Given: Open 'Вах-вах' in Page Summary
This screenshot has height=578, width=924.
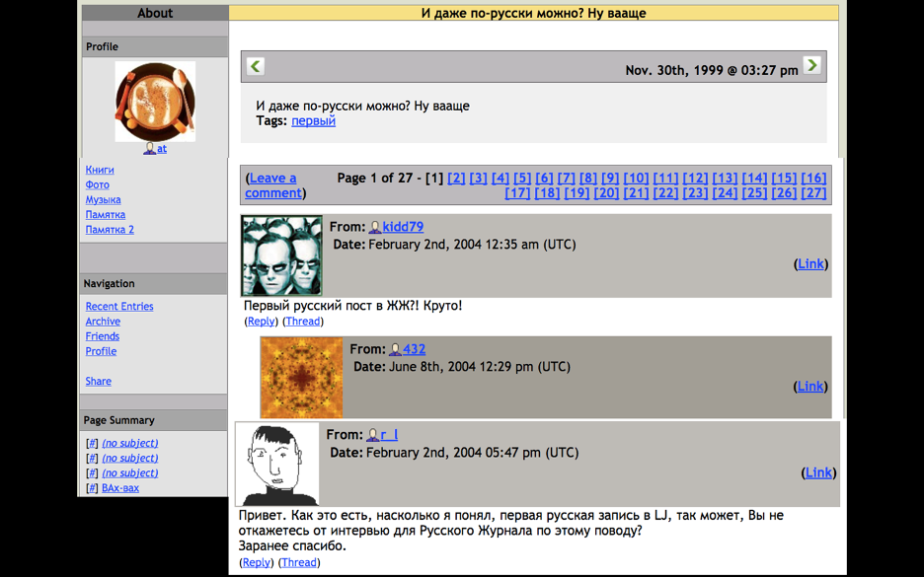Looking at the screenshot, I should (120, 488).
